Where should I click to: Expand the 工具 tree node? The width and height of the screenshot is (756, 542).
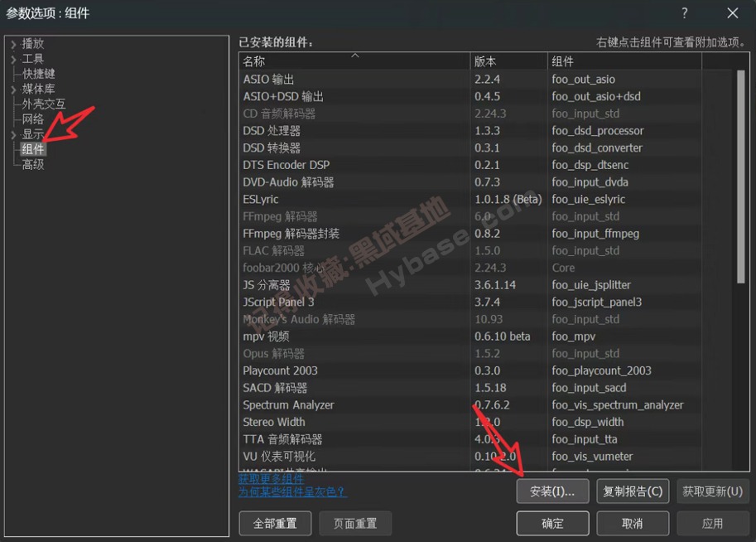pyautogui.click(x=13, y=60)
